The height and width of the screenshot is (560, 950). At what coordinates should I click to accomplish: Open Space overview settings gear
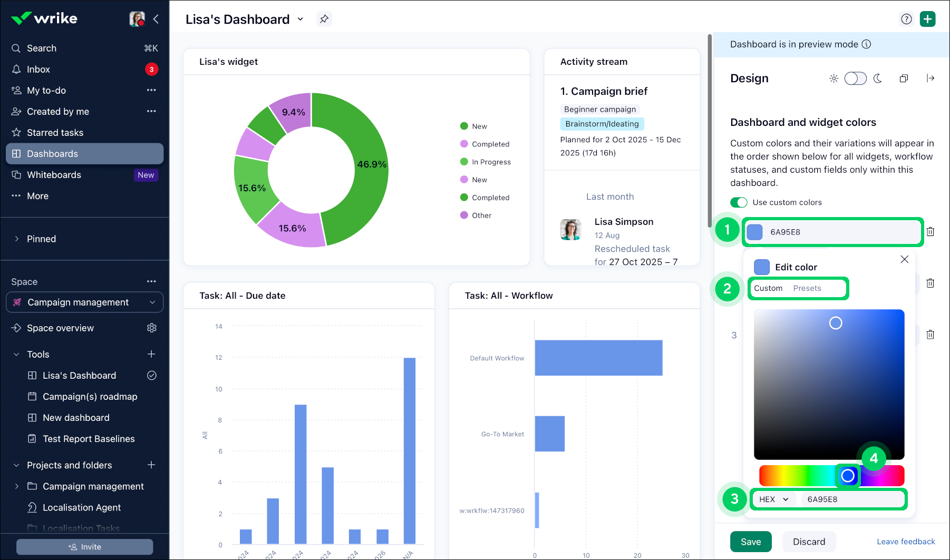coord(152,328)
